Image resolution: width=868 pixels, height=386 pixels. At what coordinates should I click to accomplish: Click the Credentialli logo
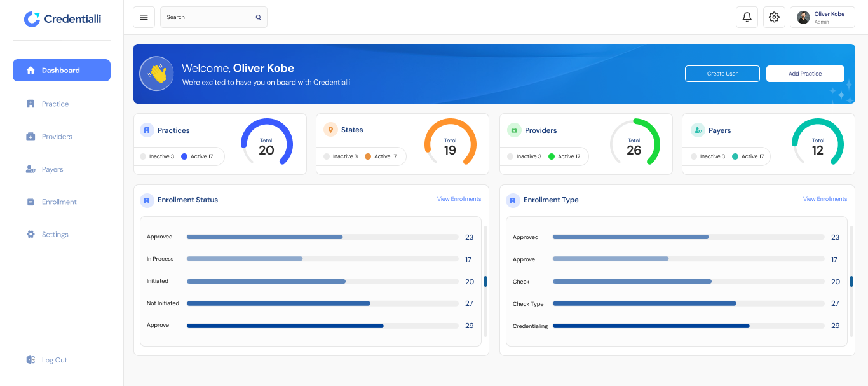pyautogui.click(x=62, y=19)
